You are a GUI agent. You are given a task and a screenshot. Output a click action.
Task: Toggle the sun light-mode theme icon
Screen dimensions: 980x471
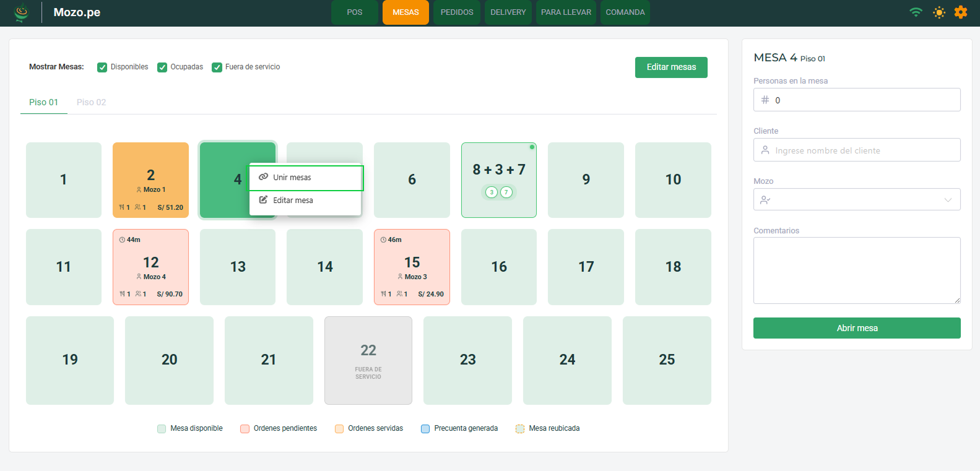click(x=939, y=12)
